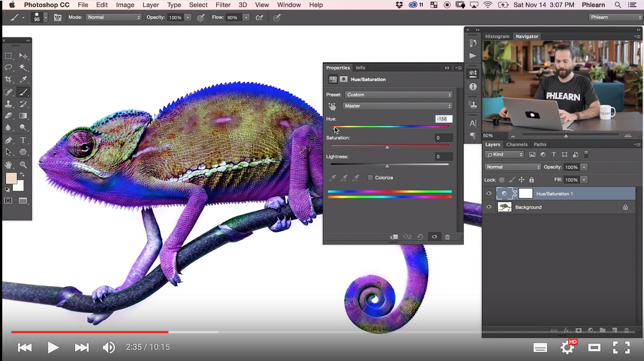Screen dimensions: 644x361
Task: Switch to the Channels tab
Action: tap(517, 144)
